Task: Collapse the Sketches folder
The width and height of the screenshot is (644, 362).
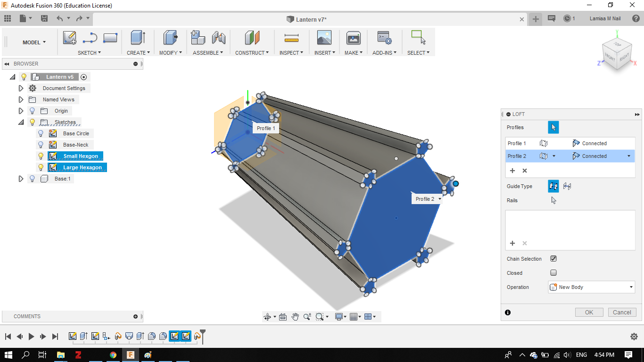Action: pos(21,122)
